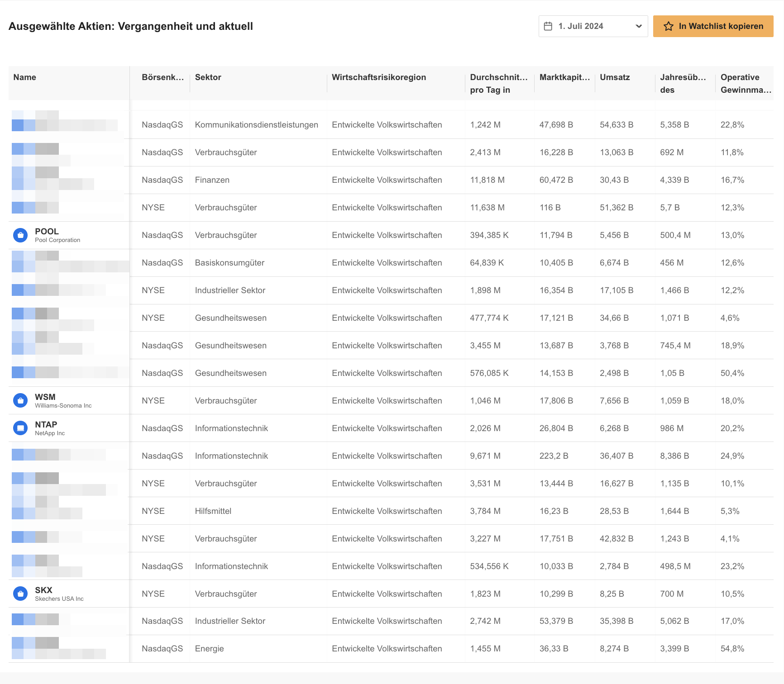Sort by Wirtschaftsrisikoregion column header

coord(379,77)
